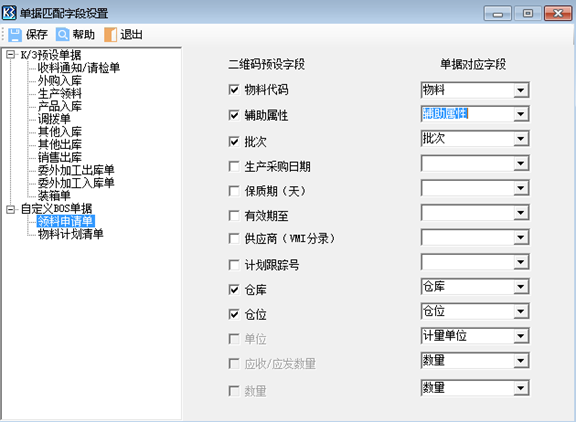Screen dimensions: 576x422
Task: Open the 物料 field dropdown arrow
Action: (521, 90)
